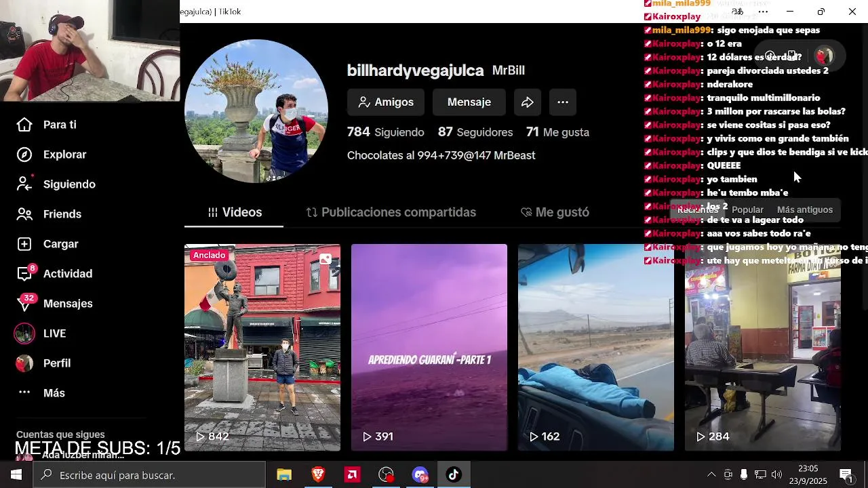Click the share arrow button
The height and width of the screenshot is (488, 868).
(528, 102)
